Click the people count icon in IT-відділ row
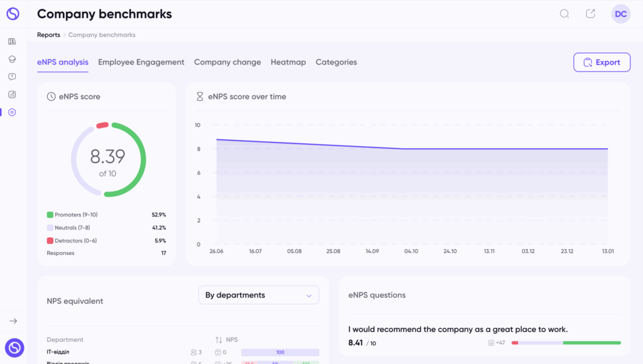Viewport: 643px width, 364px height. (193, 352)
